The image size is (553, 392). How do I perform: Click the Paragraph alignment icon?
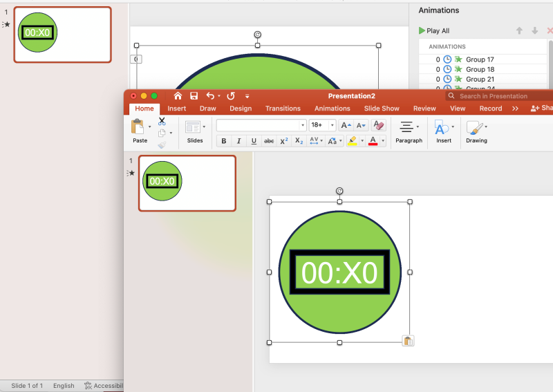tap(406, 127)
